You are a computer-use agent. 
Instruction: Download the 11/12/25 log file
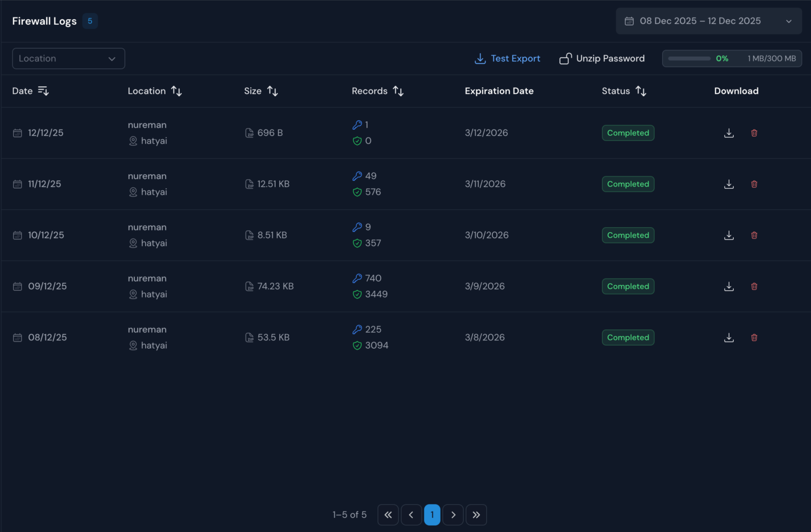[729, 184]
